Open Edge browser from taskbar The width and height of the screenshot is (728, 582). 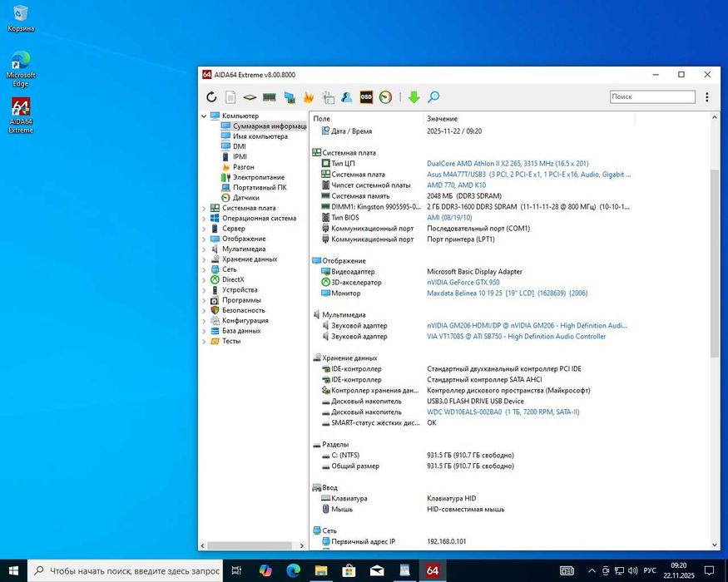(x=293, y=570)
